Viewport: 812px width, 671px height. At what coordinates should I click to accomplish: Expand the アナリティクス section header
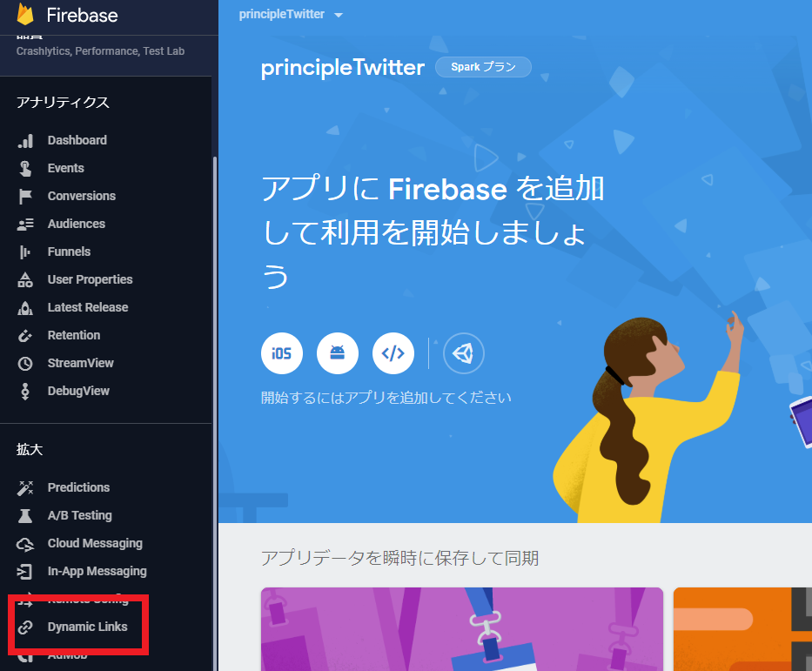[x=60, y=102]
